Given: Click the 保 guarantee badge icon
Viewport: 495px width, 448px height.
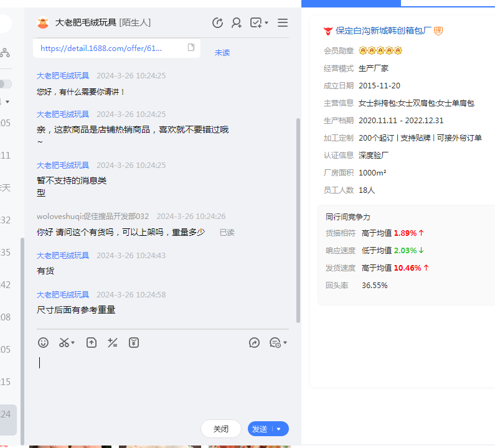Looking at the screenshot, I should (438, 30).
